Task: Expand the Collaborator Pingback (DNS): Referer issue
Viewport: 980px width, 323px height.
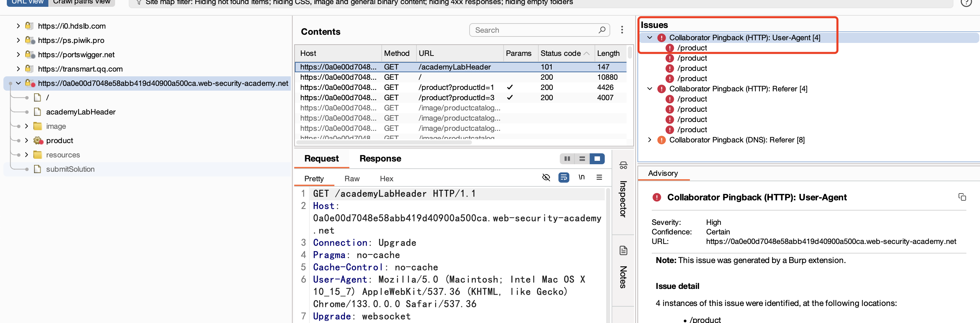Action: point(649,140)
